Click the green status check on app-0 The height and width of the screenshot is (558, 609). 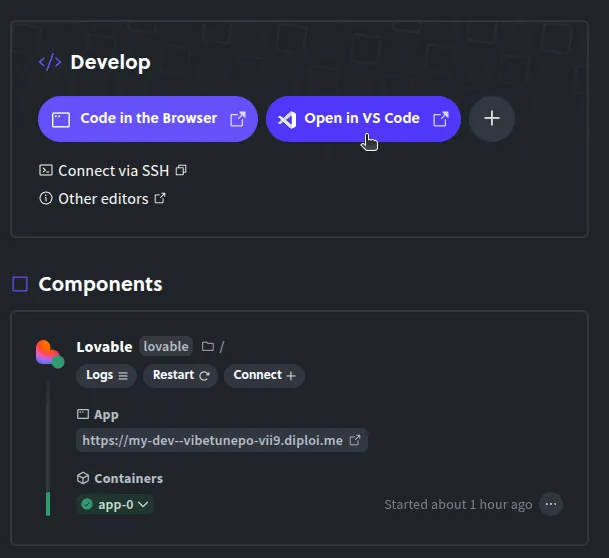(x=87, y=505)
